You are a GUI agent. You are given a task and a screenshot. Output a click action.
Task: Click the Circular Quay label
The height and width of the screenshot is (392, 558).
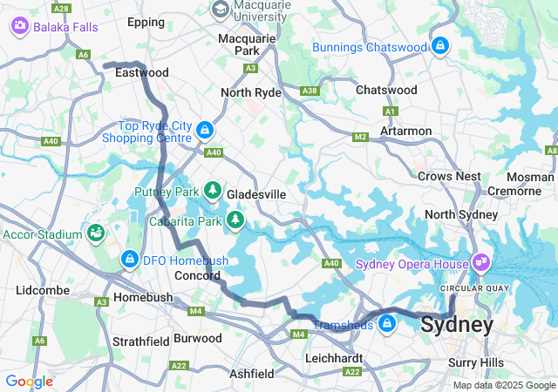(x=474, y=288)
